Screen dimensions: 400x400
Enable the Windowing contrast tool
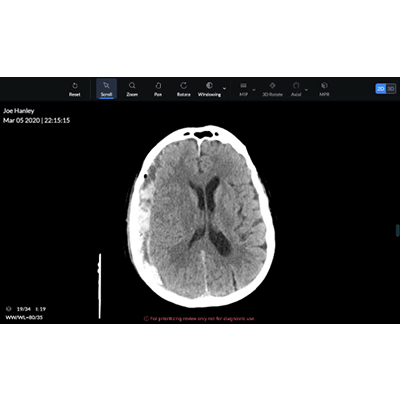[209, 89]
